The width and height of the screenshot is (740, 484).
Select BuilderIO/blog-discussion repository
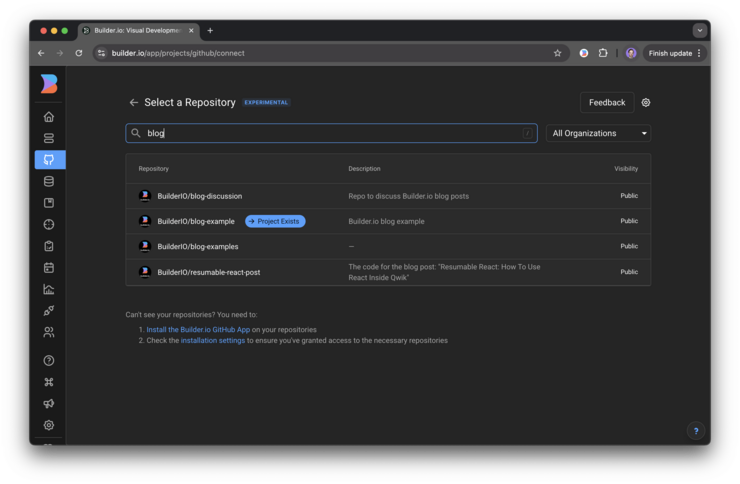tap(200, 196)
